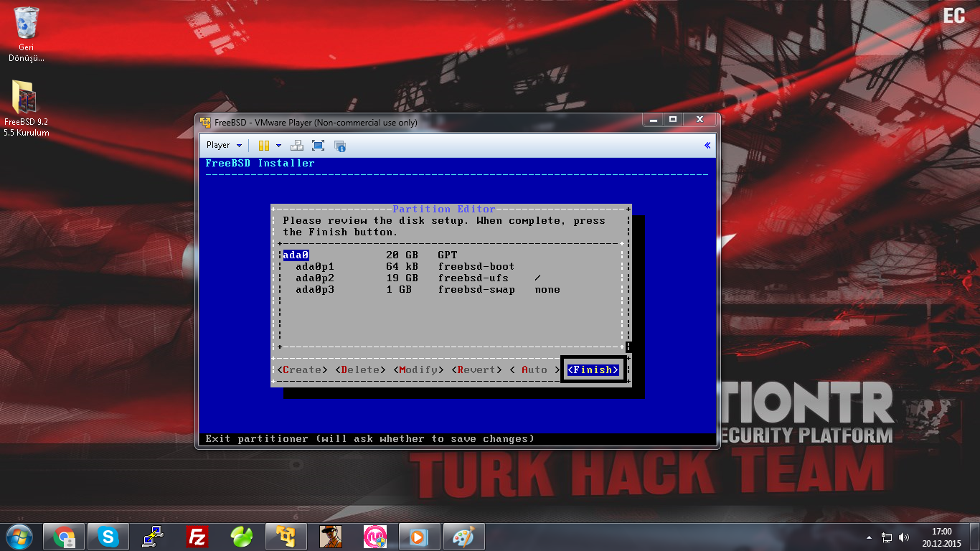Image resolution: width=980 pixels, height=551 pixels.
Task: Open Paint from the taskbar
Action: [463, 537]
